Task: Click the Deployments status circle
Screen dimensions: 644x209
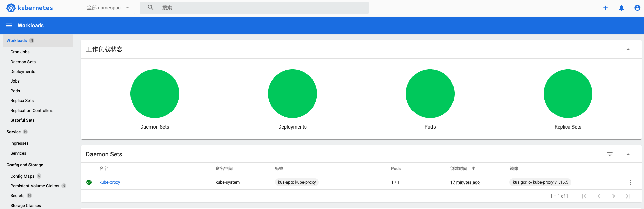Action: tap(293, 94)
